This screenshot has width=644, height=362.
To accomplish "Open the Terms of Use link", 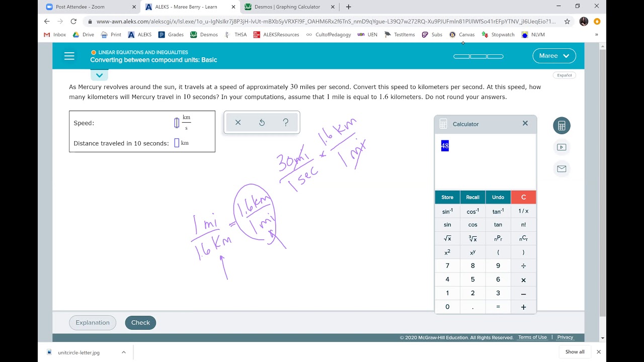I will [532, 337].
